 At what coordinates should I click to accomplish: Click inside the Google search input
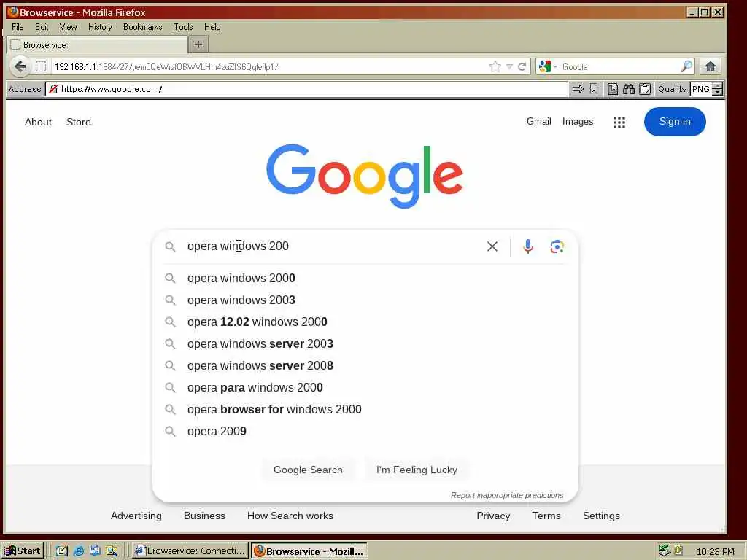coord(333,246)
